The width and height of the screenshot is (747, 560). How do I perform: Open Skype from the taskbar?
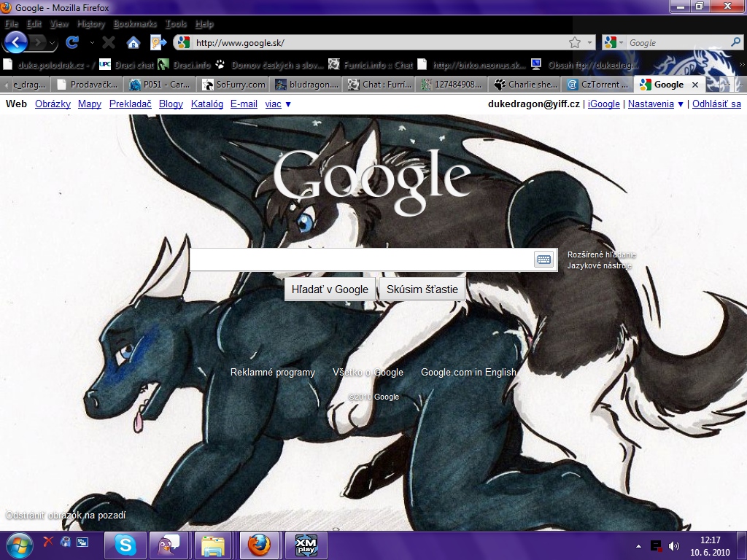click(125, 545)
